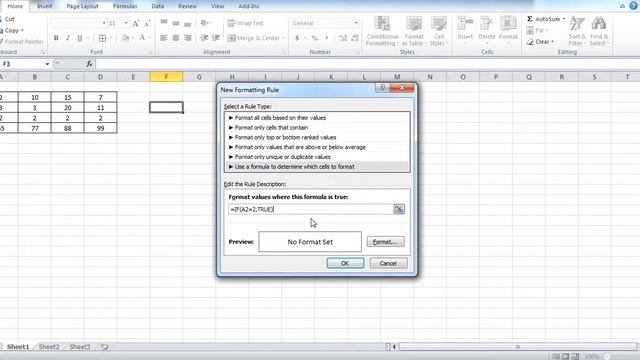Select 'Format only top or bottom ranked values'

click(317, 137)
